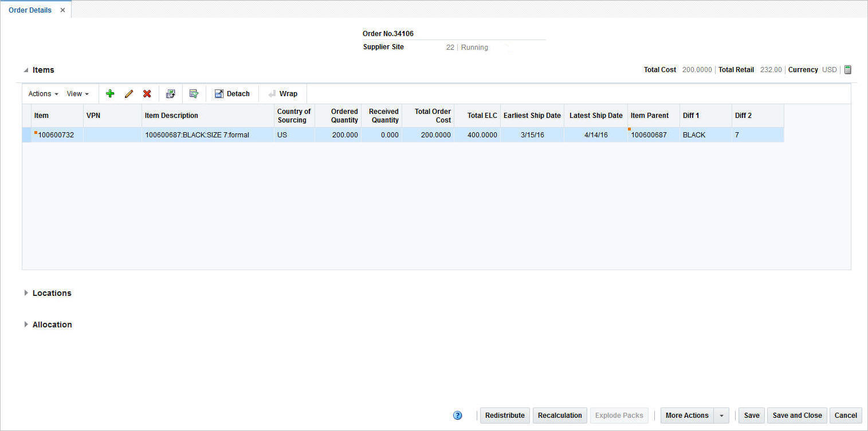The image size is (868, 431).
Task: Expand the Allocation section
Action: coord(26,324)
